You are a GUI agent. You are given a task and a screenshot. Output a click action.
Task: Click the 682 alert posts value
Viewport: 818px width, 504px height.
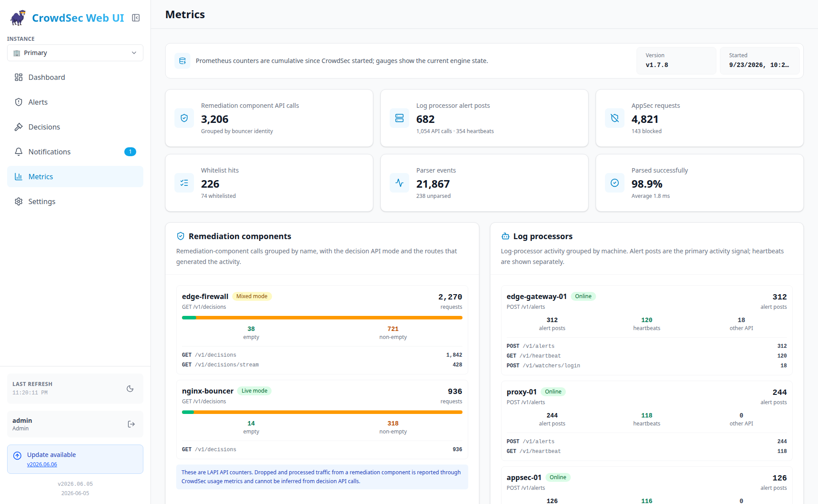426,119
